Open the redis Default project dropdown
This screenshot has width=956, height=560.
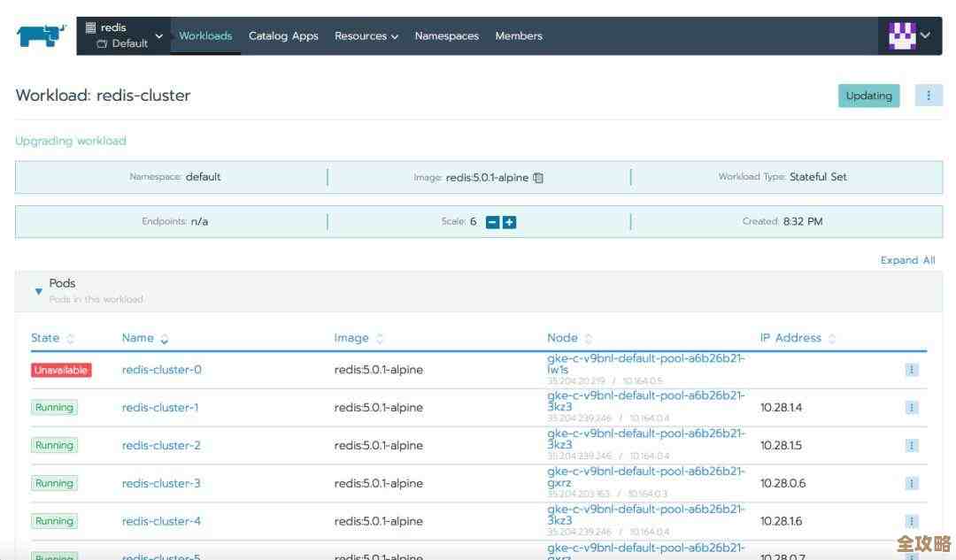124,36
